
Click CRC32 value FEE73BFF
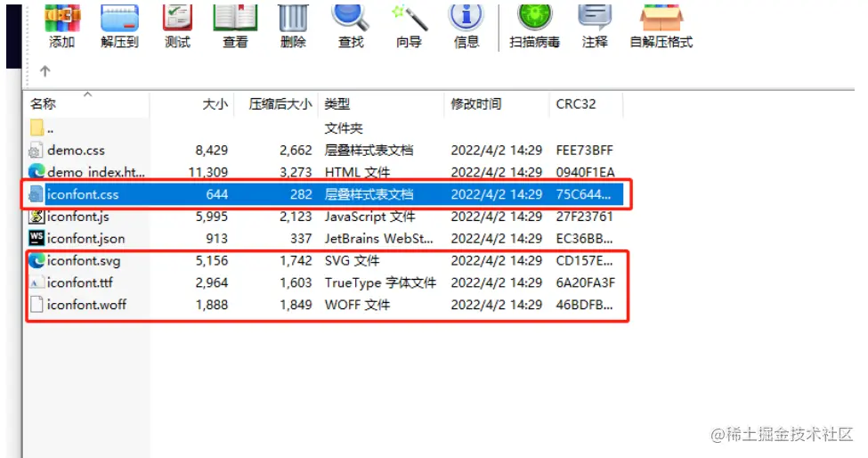pos(585,150)
